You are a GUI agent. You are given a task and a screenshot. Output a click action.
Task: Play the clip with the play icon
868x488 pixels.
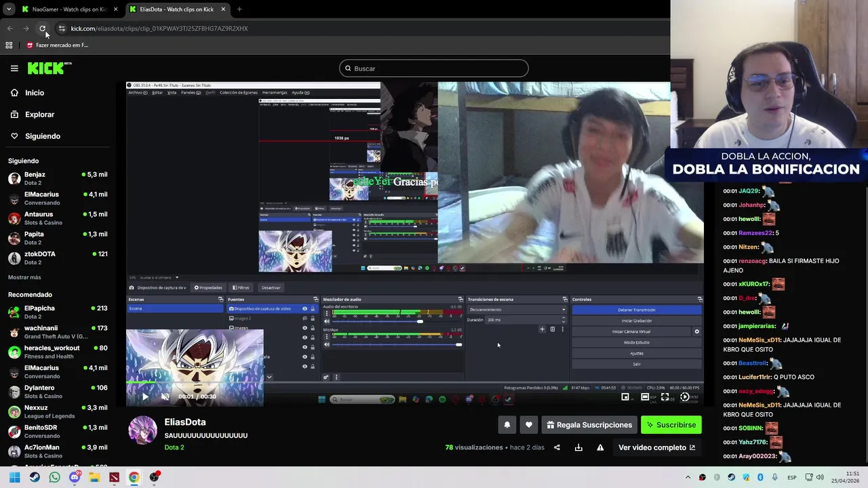tap(144, 396)
